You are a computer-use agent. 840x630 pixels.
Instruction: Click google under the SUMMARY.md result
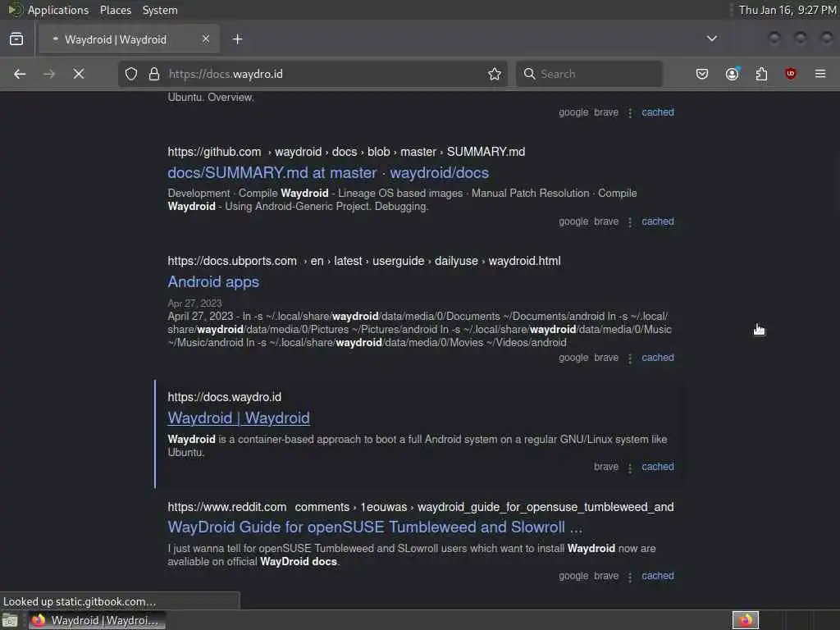click(573, 221)
